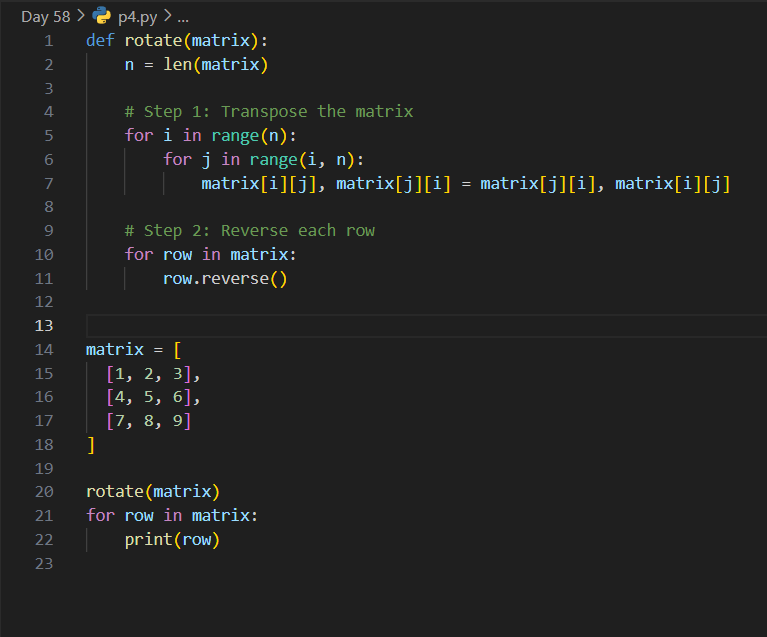Screen dimensions: 767x637
Task: Click 'for row in matrix:' on line 21
Action: click(x=172, y=516)
